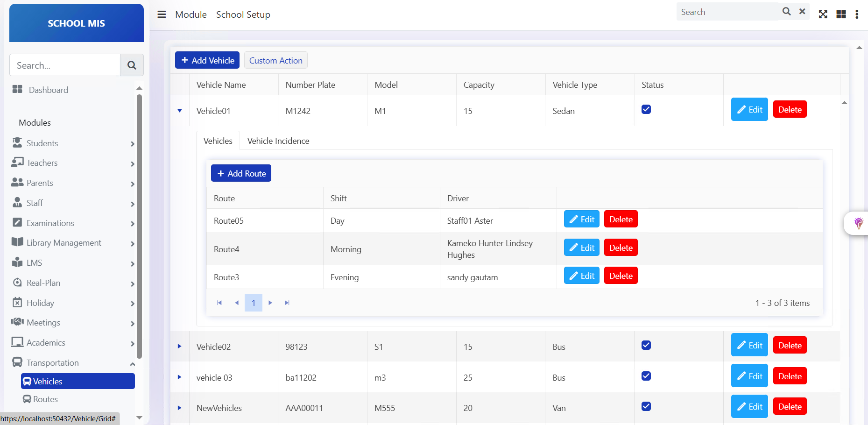
Task: Click the fullscreen expand icon in header
Action: coord(823,14)
